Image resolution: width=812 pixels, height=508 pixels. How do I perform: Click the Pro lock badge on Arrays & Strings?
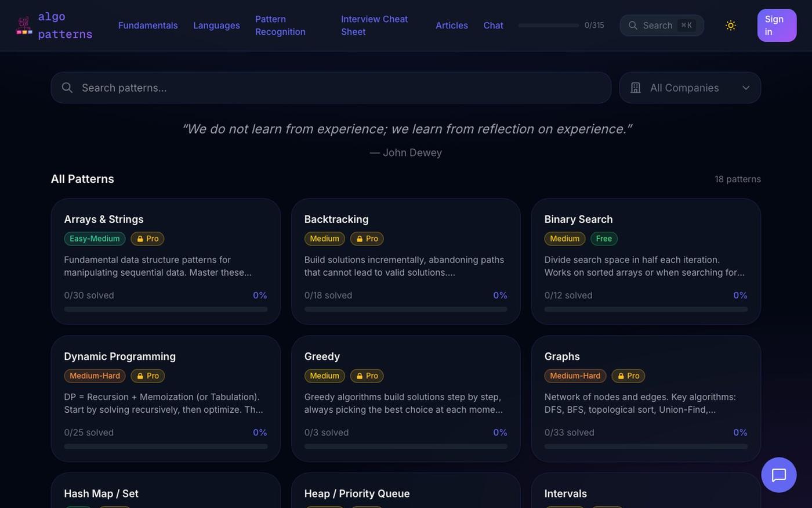[x=148, y=239]
